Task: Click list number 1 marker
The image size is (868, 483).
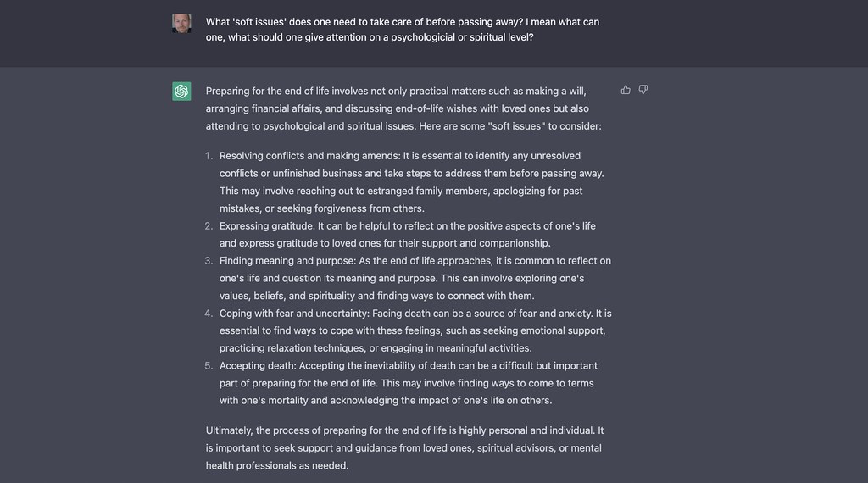Action: point(209,156)
